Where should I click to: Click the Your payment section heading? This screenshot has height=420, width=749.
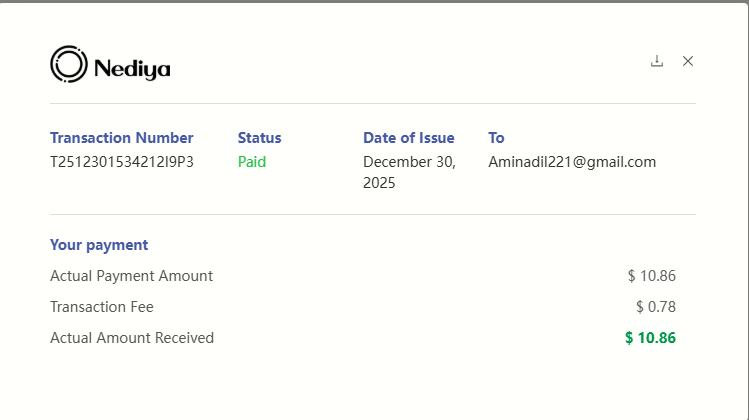(x=99, y=245)
